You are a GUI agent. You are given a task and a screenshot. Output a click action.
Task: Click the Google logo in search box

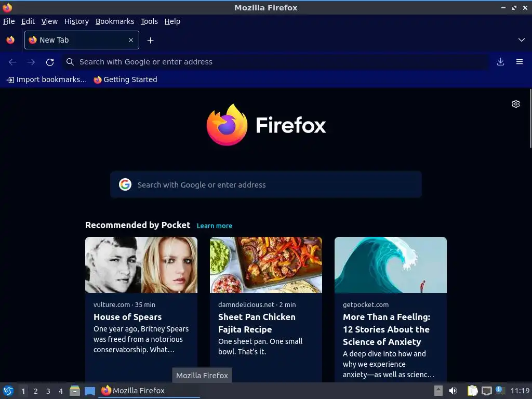125,184
